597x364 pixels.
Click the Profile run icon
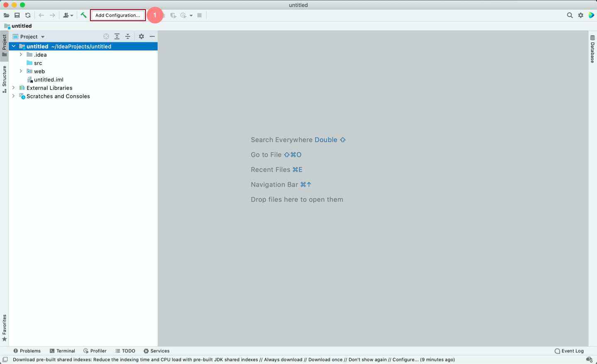click(x=184, y=15)
